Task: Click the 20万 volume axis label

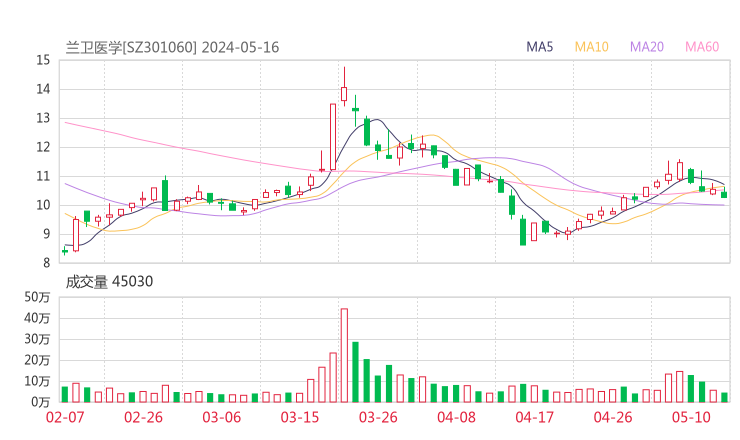Action: [x=37, y=360]
